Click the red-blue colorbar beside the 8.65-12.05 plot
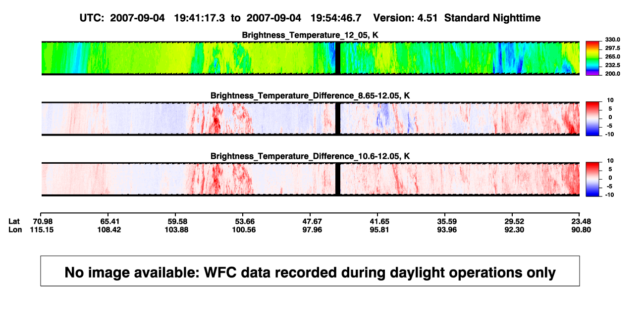644x330 pixels. click(593, 119)
